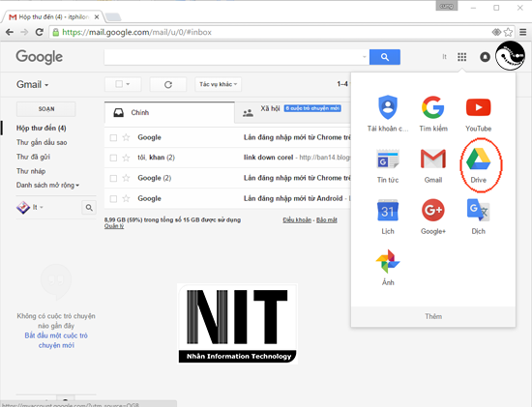Open the 'tôi, khan (2)' email conversation
Image resolution: width=532 pixels, height=407 pixels.
[227, 158]
